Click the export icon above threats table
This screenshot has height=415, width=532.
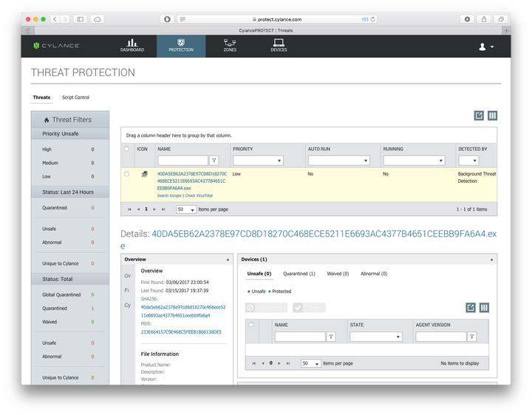tap(479, 116)
